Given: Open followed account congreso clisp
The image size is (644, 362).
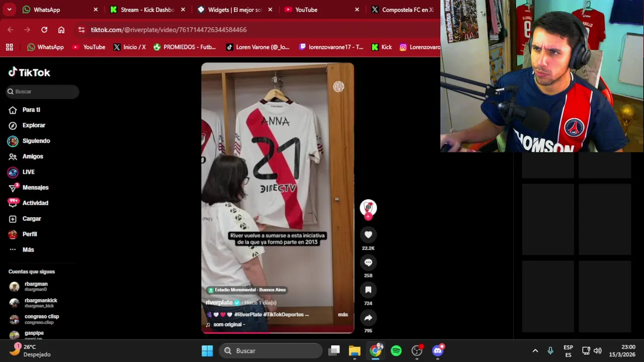Looking at the screenshot, I should [42, 319].
